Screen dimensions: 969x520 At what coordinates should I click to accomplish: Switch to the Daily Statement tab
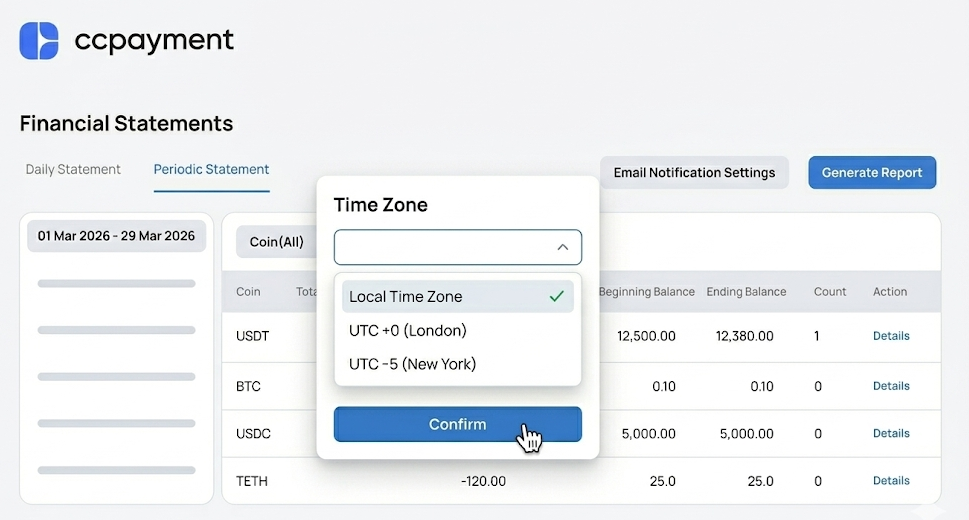coord(73,170)
